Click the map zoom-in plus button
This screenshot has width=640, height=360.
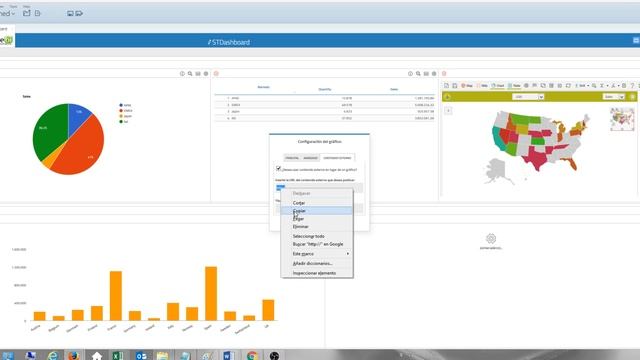click(x=448, y=111)
